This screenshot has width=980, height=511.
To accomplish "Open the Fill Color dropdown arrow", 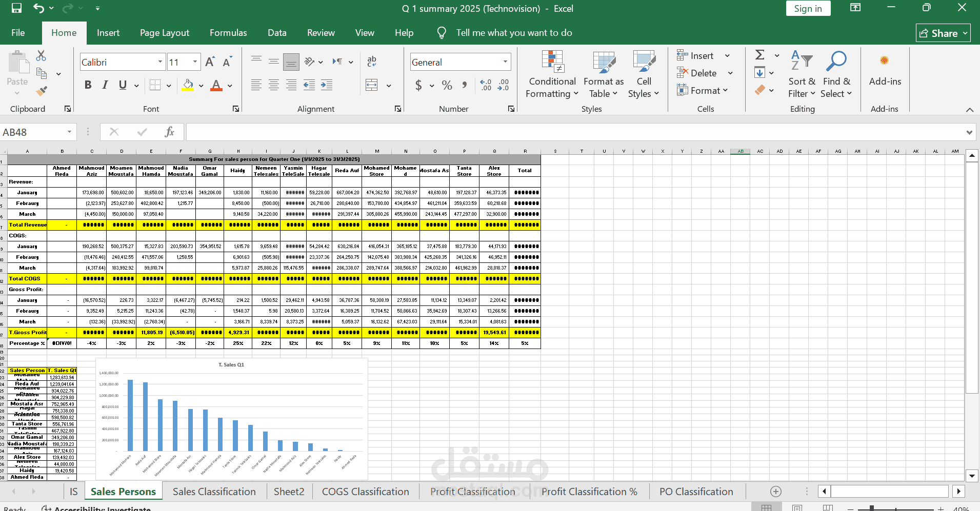I will 200,86.
